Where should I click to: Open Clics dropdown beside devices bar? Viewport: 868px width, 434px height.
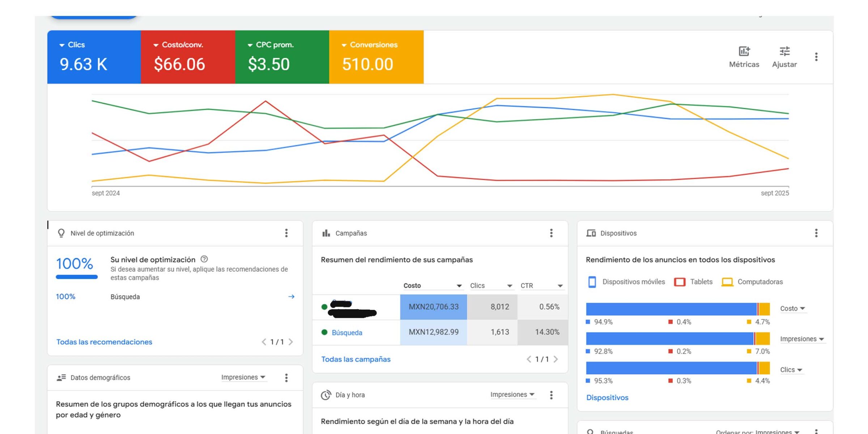click(791, 370)
